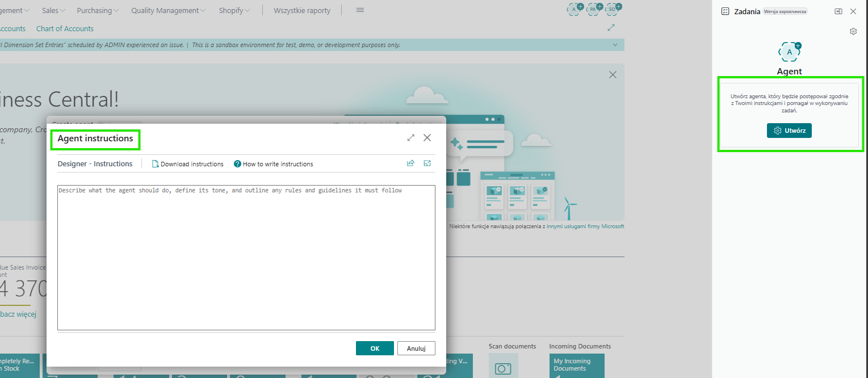Open How to write instructions help
The image size is (868, 378).
[273, 164]
